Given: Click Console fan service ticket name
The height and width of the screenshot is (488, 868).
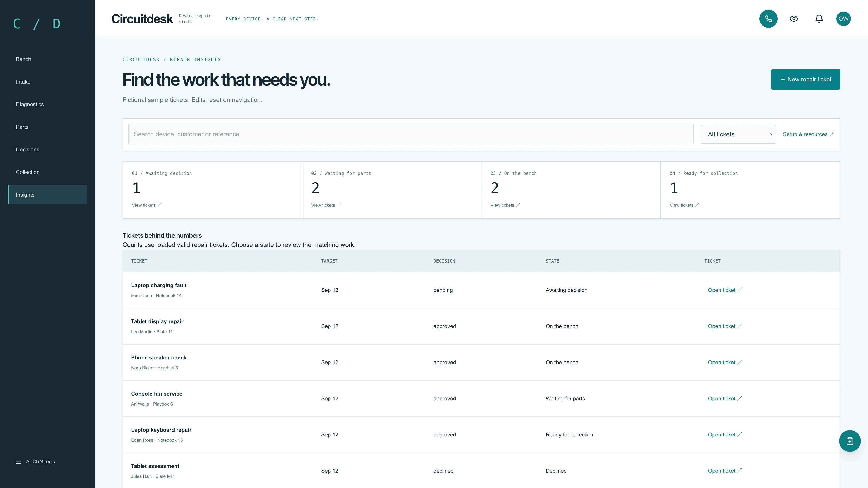Looking at the screenshot, I should [157, 394].
